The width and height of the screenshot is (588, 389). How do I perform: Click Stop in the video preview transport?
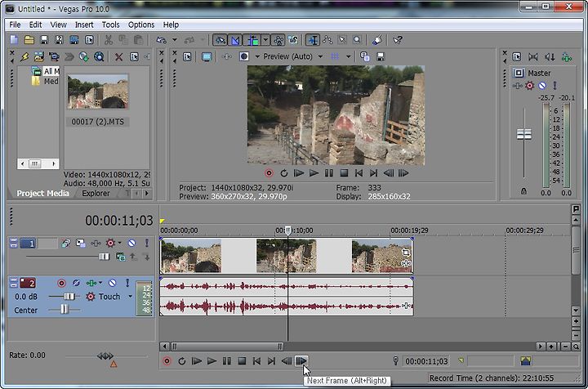point(344,173)
